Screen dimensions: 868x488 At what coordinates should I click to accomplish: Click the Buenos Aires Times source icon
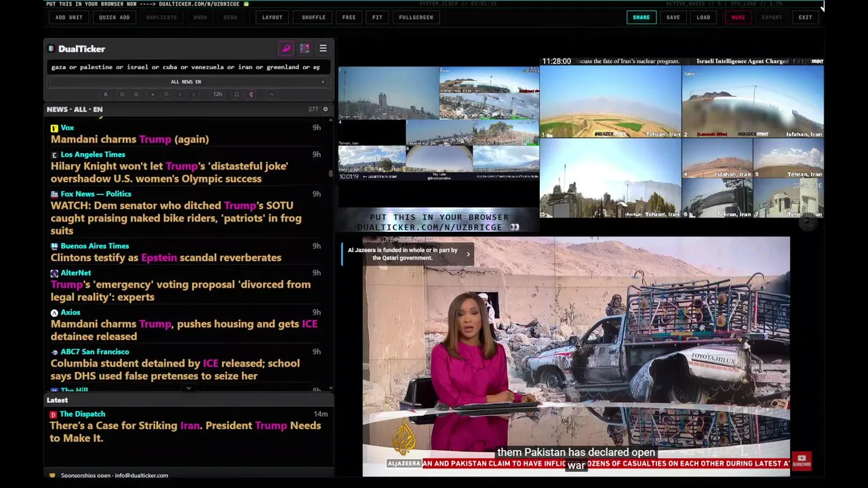click(54, 246)
